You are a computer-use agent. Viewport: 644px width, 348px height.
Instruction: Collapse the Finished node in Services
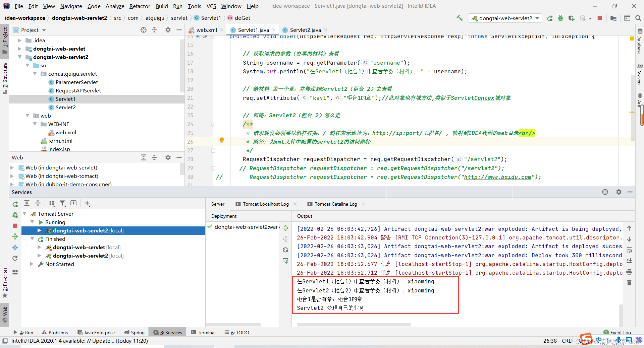coord(32,239)
